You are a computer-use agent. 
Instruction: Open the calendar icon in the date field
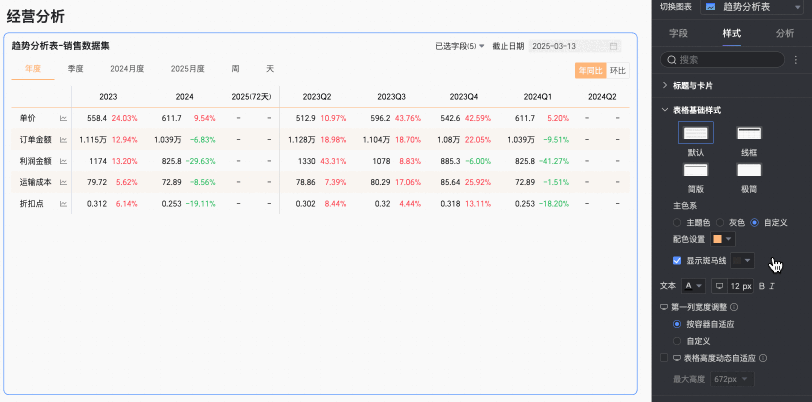(614, 46)
